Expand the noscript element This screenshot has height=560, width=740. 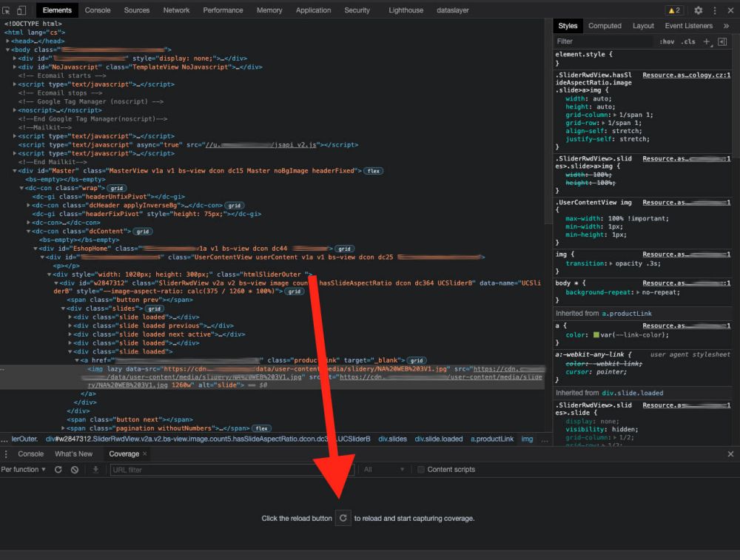[15, 110]
